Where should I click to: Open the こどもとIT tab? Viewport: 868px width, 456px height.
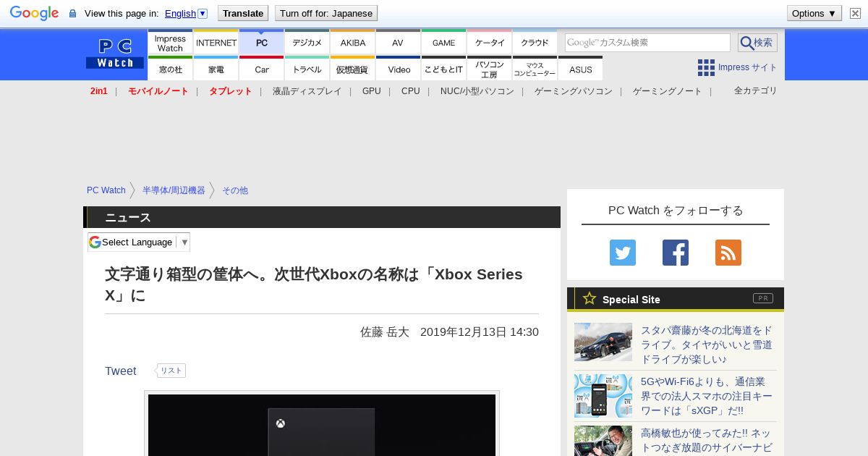click(x=443, y=69)
